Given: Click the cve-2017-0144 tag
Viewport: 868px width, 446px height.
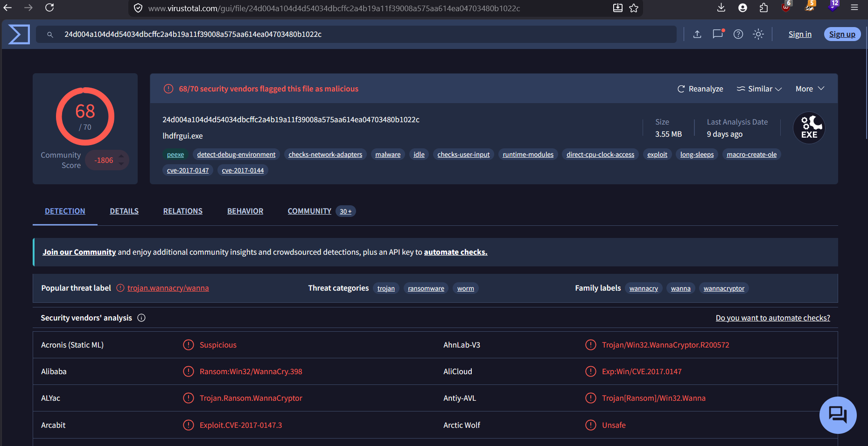Looking at the screenshot, I should (243, 170).
